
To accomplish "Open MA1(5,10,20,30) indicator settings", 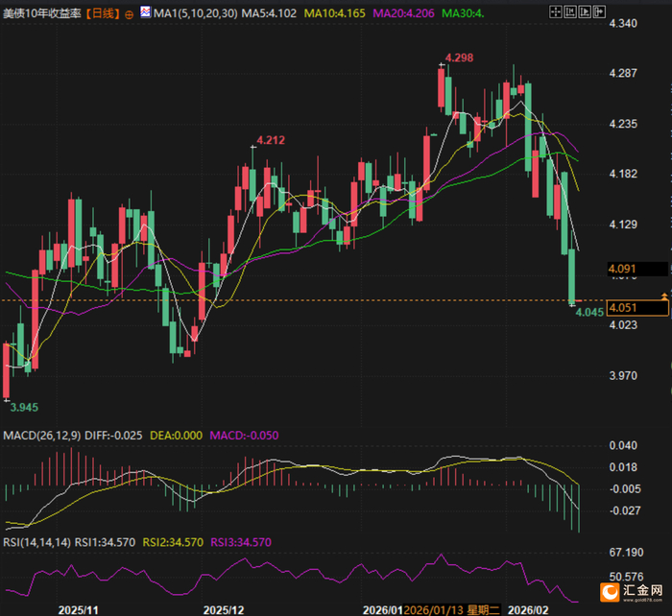I will [x=196, y=13].
